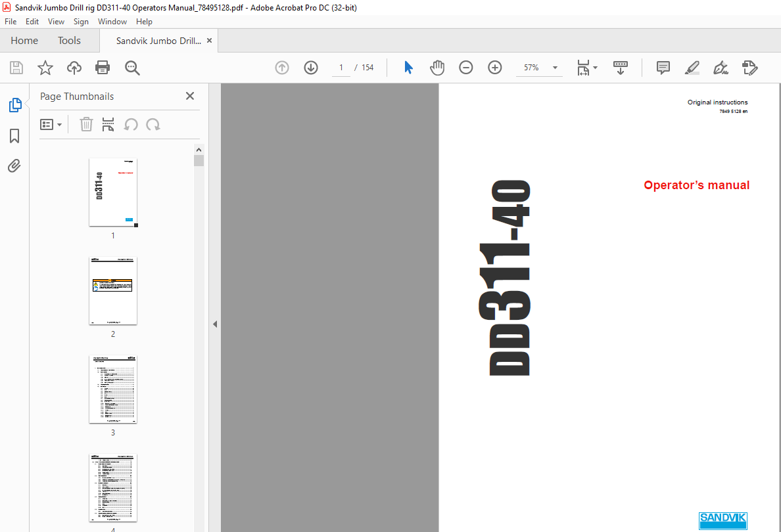This screenshot has width=781, height=532.
Task: Open the Help menu
Action: [x=144, y=22]
